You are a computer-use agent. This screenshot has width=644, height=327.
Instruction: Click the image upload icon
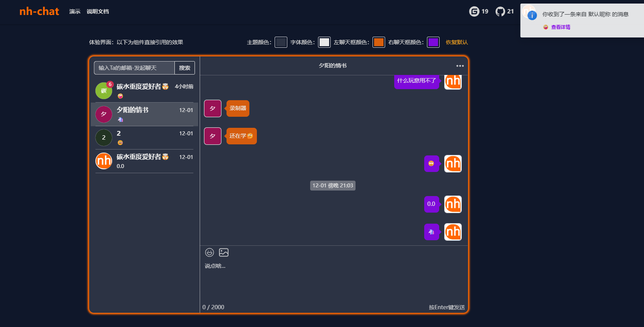[224, 252]
